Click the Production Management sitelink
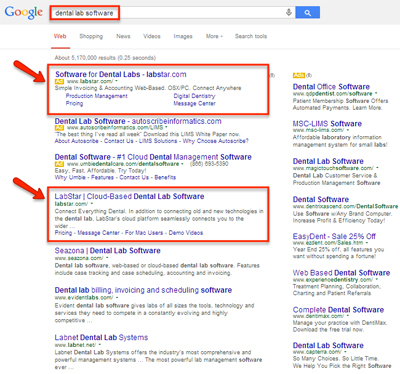This screenshot has width=400, height=374. coord(96,96)
